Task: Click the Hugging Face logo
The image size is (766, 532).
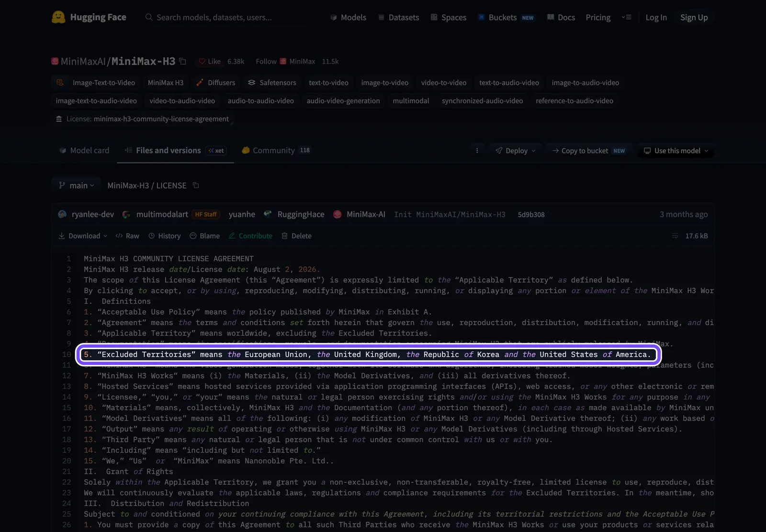Action: coord(89,17)
